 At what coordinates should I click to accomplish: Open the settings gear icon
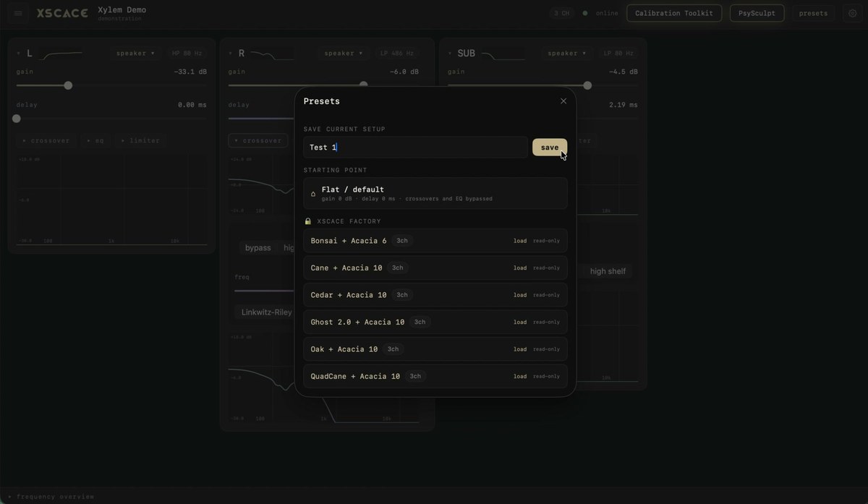852,13
